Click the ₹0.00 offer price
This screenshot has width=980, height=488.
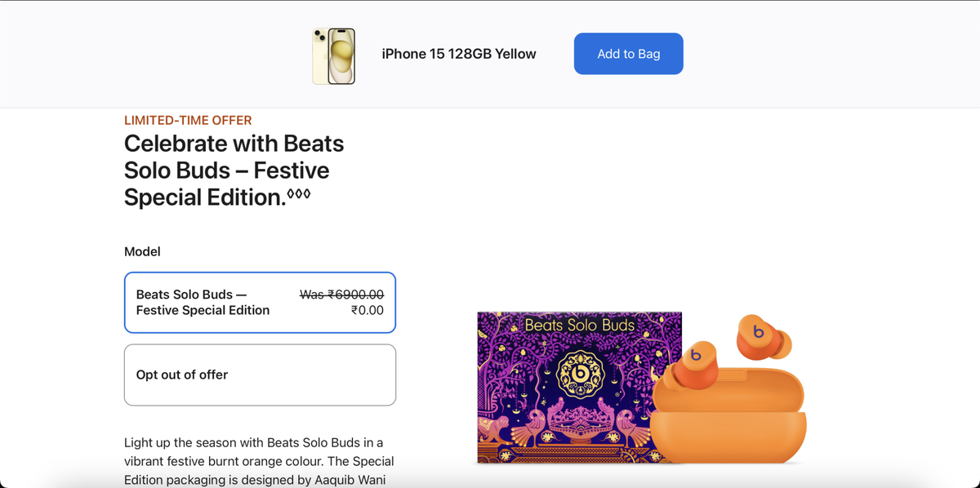(367, 310)
